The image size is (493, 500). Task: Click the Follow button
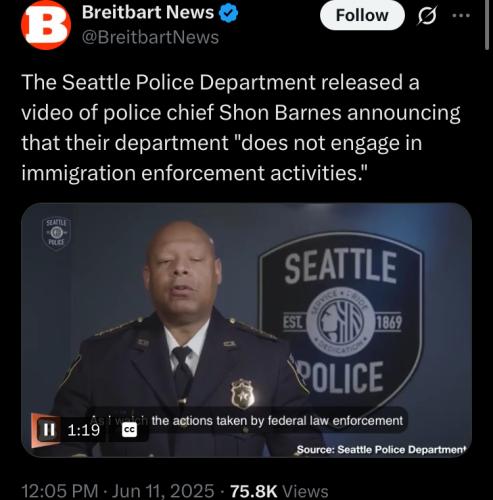[x=362, y=15]
